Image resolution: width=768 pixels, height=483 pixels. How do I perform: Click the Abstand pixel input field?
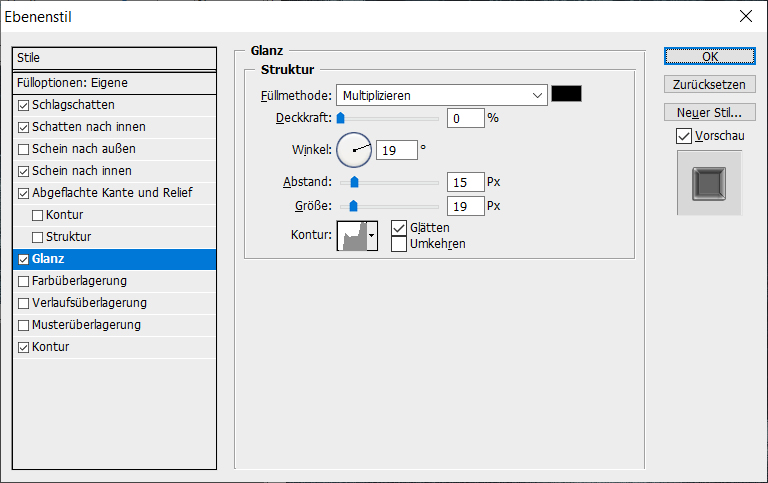465,183
